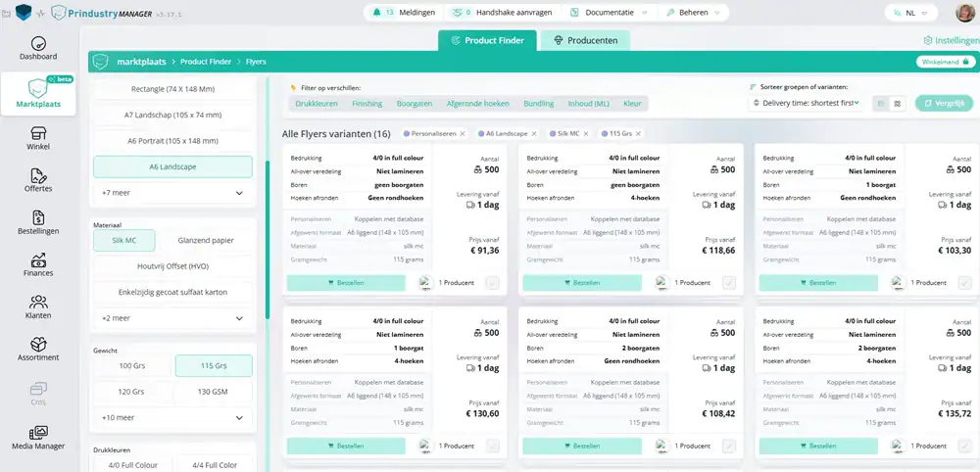Image resolution: width=980 pixels, height=472 pixels.
Task: Open the Documentatie dropdown
Action: 610,13
